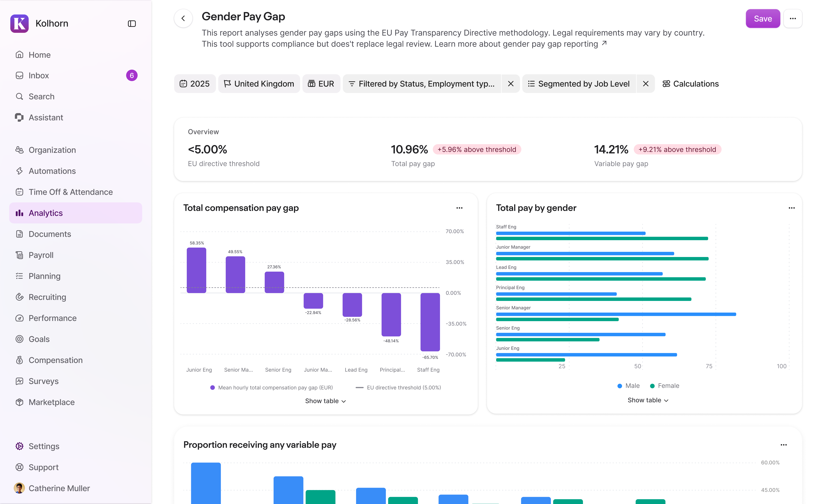Go back using the arrow button
The image size is (825, 504).
tap(183, 18)
